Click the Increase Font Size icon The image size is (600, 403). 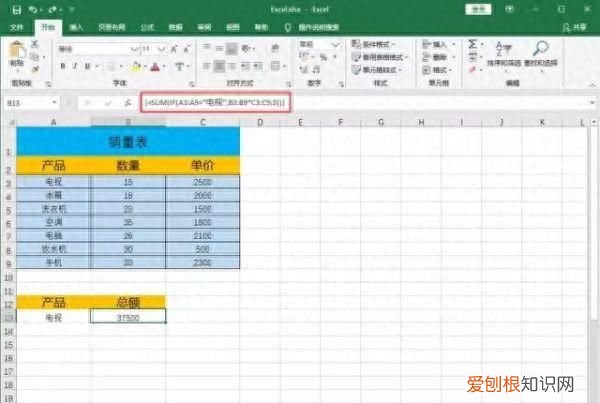click(174, 49)
